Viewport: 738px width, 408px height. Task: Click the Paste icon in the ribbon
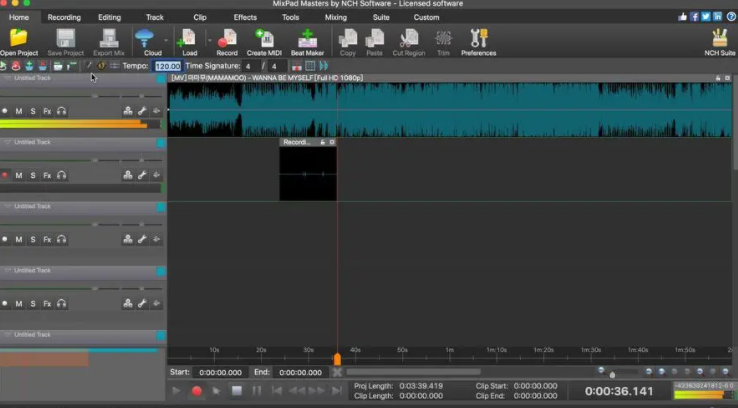coord(375,38)
